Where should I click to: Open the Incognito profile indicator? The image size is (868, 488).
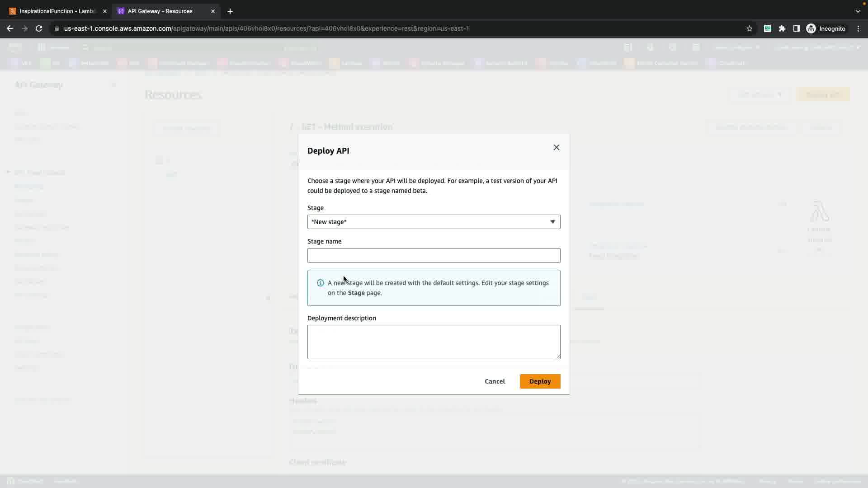826,28
